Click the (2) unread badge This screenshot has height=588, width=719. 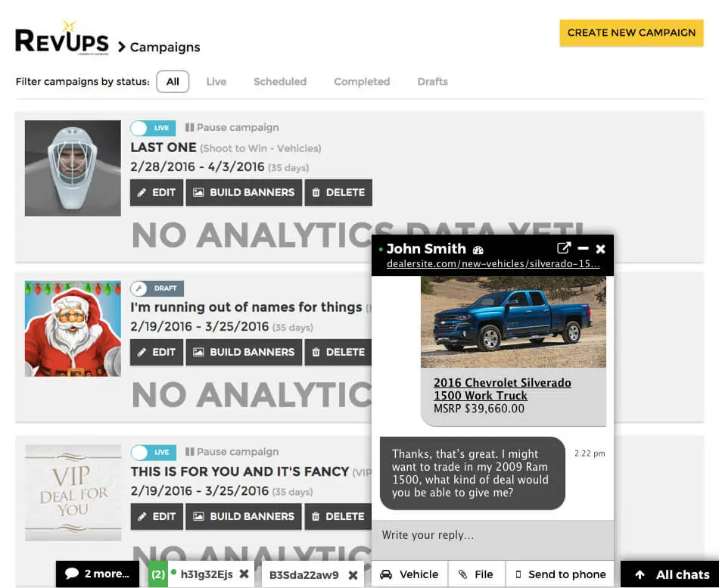click(158, 574)
